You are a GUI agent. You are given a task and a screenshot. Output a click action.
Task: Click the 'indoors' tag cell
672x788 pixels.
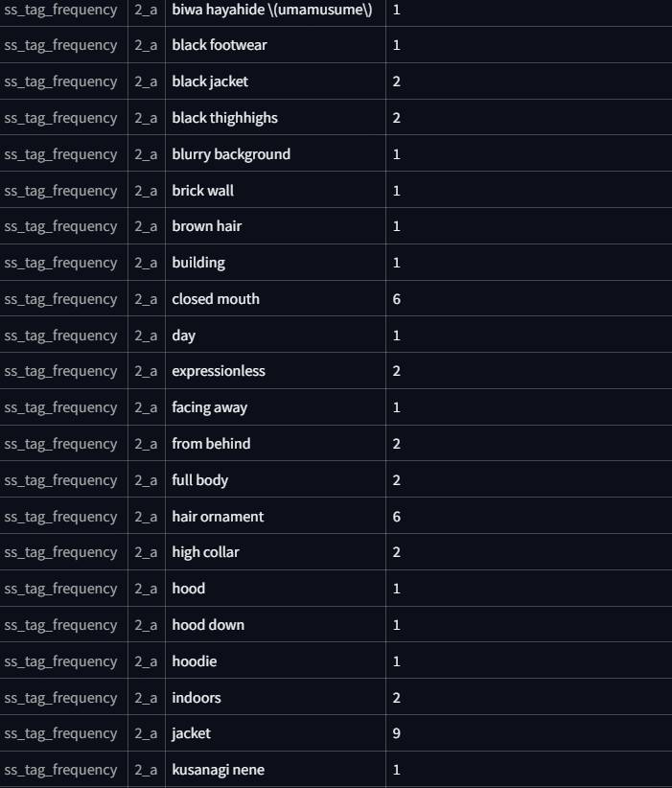197,698
